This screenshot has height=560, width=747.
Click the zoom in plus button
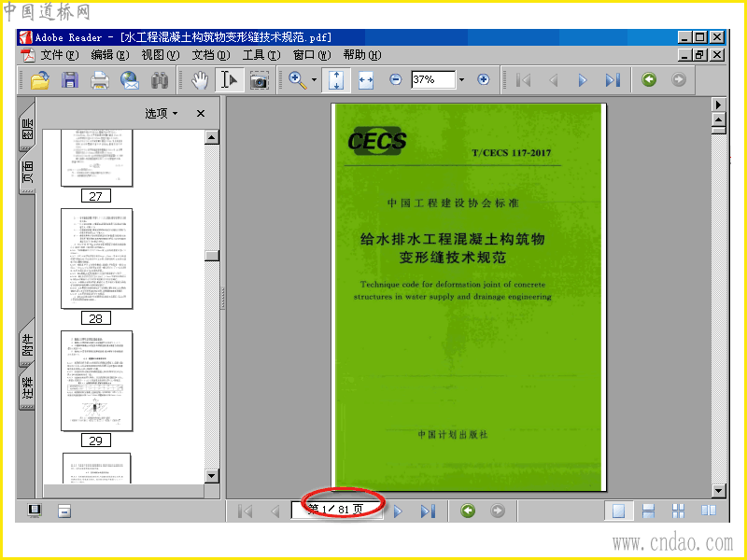pos(483,79)
